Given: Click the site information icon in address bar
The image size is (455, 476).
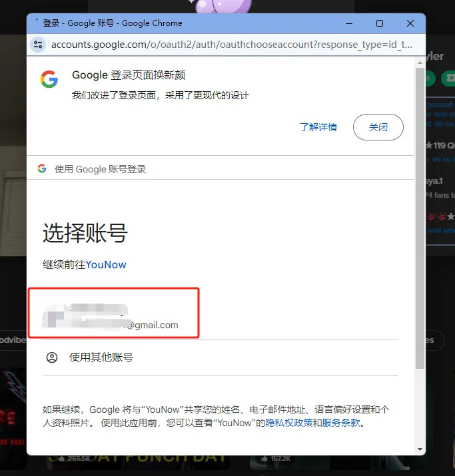Looking at the screenshot, I should [x=38, y=45].
